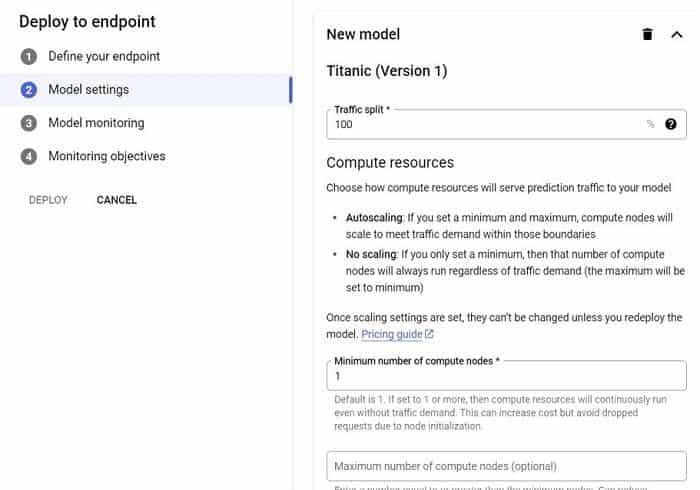The width and height of the screenshot is (700, 490).
Task: Click the percent sign in Traffic split
Action: (650, 125)
